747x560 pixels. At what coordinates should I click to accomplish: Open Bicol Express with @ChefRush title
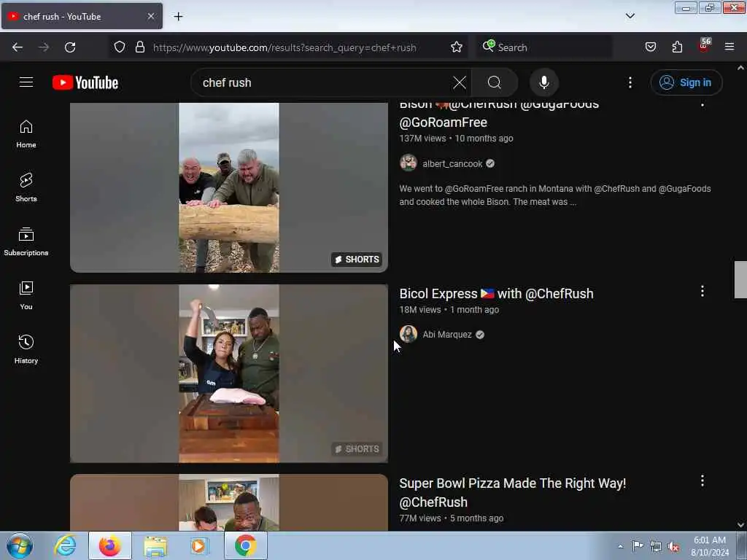[x=496, y=294]
